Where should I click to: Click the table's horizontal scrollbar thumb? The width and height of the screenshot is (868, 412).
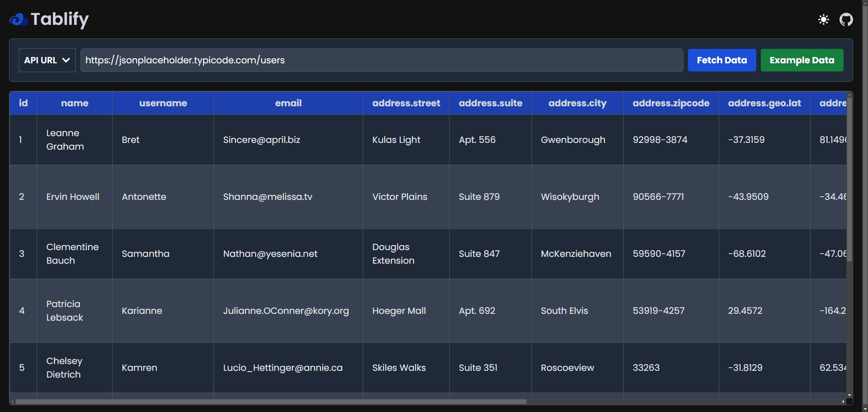270,401
